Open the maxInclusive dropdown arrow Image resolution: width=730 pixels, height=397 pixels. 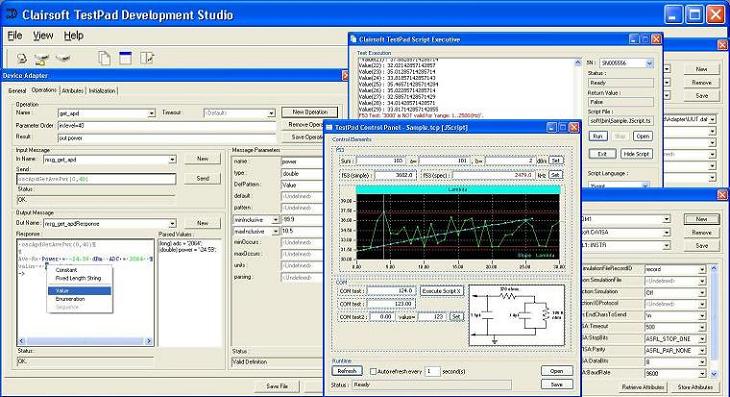pyautogui.click(x=275, y=231)
